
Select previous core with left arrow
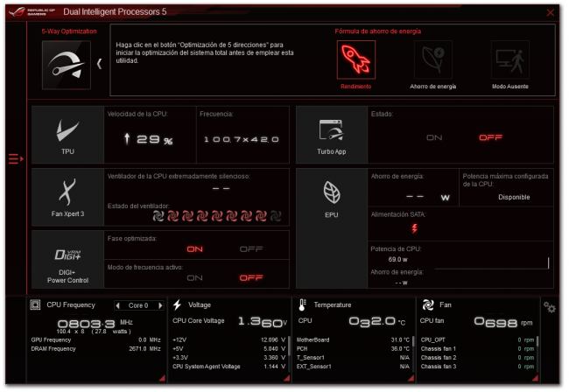tap(117, 305)
